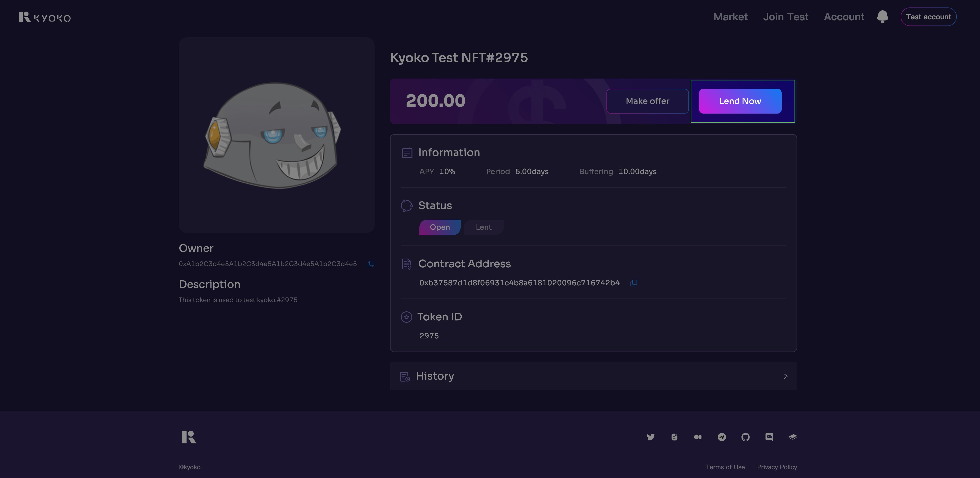The height and width of the screenshot is (478, 980).
Task: Open the Join Test page
Action: [x=785, y=17]
